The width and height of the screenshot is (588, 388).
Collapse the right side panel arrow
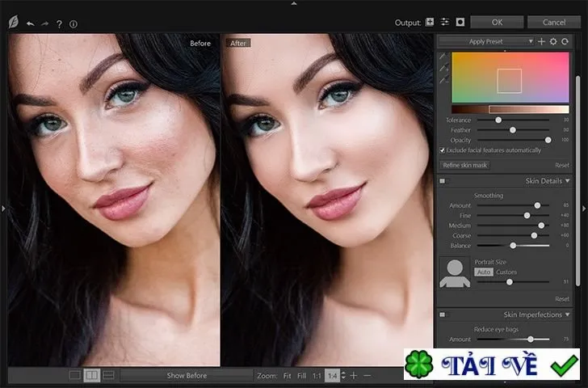(584, 209)
